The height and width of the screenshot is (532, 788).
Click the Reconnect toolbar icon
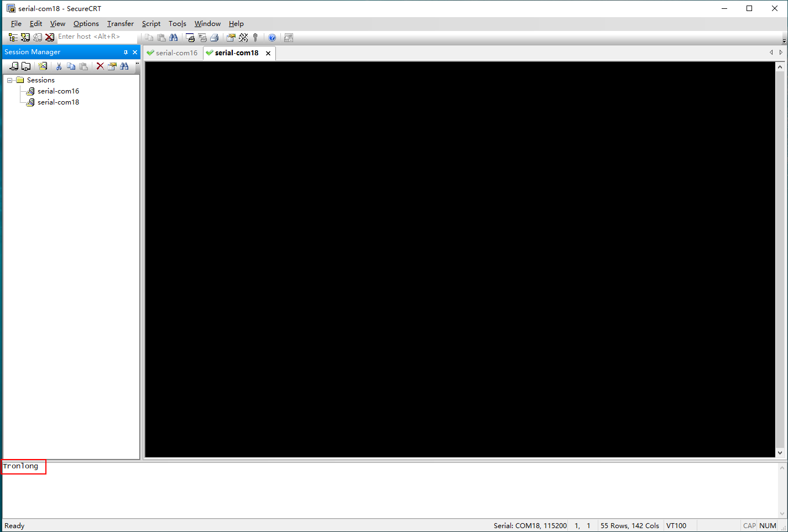tap(38, 37)
